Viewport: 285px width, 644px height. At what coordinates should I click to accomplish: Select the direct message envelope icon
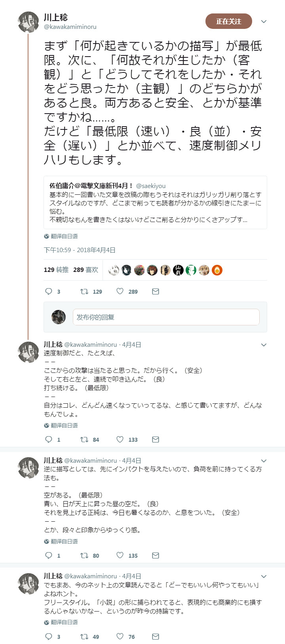155,291
